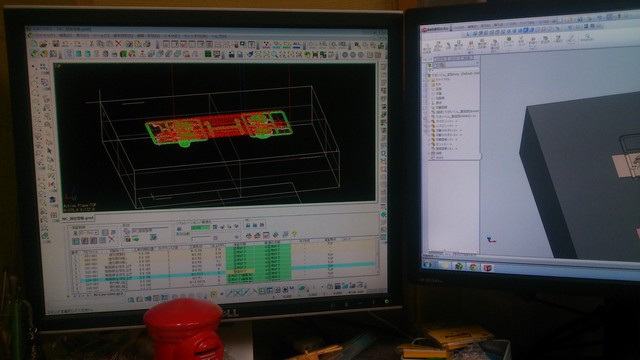Screen dimensions: 640x360
Task: Click the yellow lightbulb icon above the operations table
Action: click(x=294, y=234)
